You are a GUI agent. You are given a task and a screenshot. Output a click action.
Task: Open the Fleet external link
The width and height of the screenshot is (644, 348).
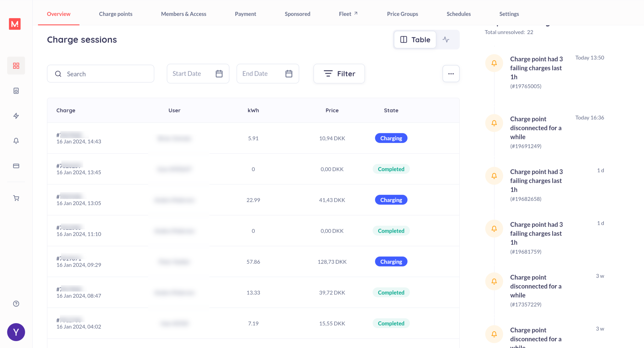coord(348,14)
